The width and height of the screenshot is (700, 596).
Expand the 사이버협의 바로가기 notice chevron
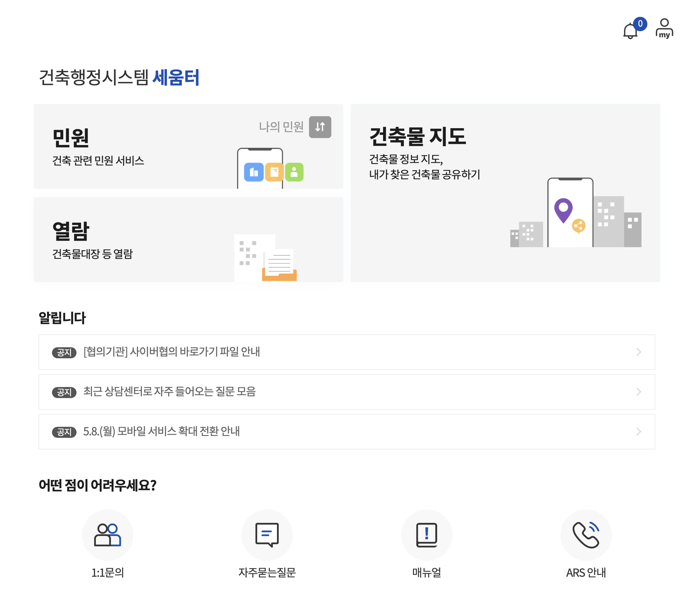pyautogui.click(x=638, y=352)
